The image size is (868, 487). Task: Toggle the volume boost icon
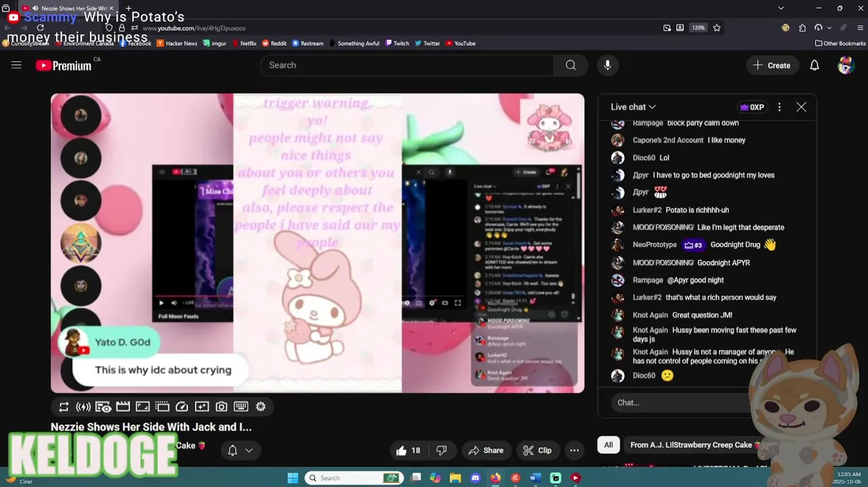83,407
